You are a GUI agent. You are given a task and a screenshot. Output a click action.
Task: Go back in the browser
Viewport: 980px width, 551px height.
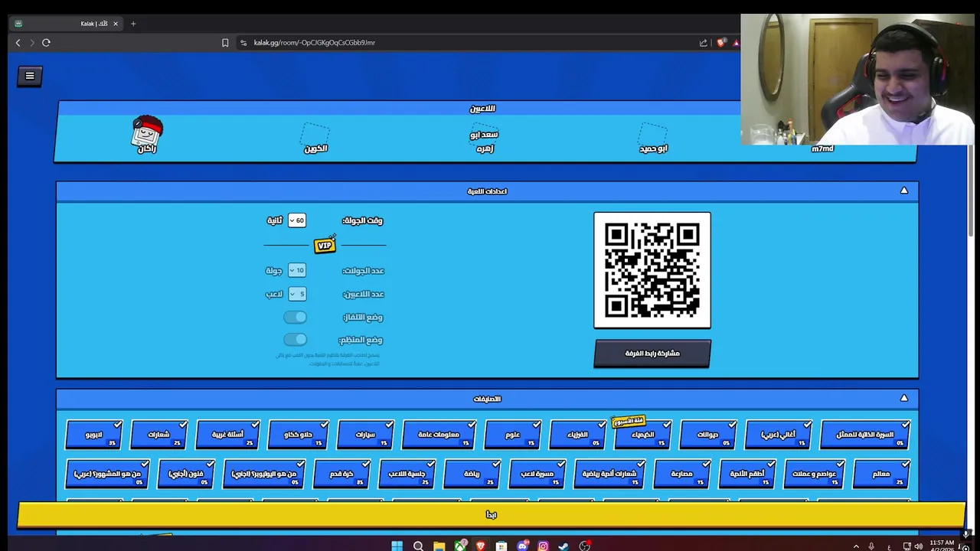coord(18,43)
